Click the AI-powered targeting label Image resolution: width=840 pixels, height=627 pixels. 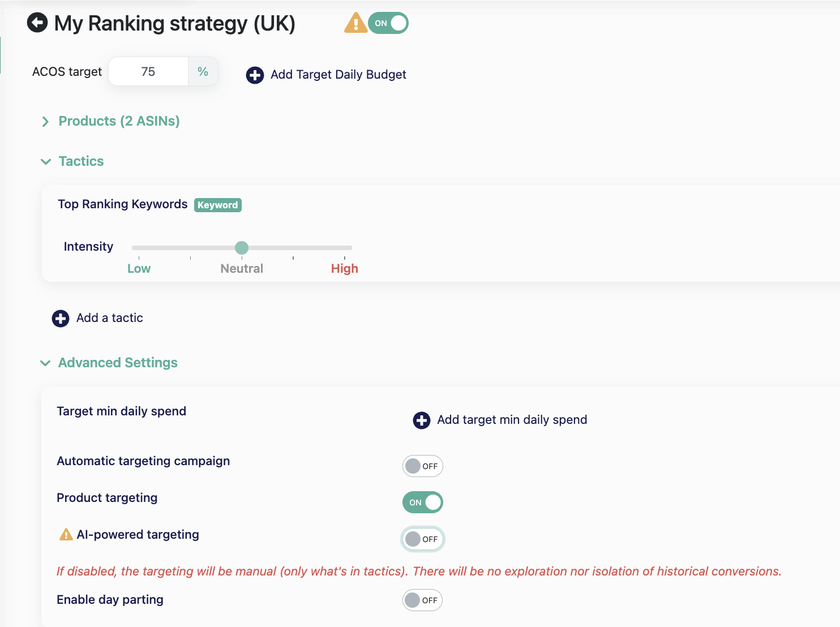tap(138, 535)
